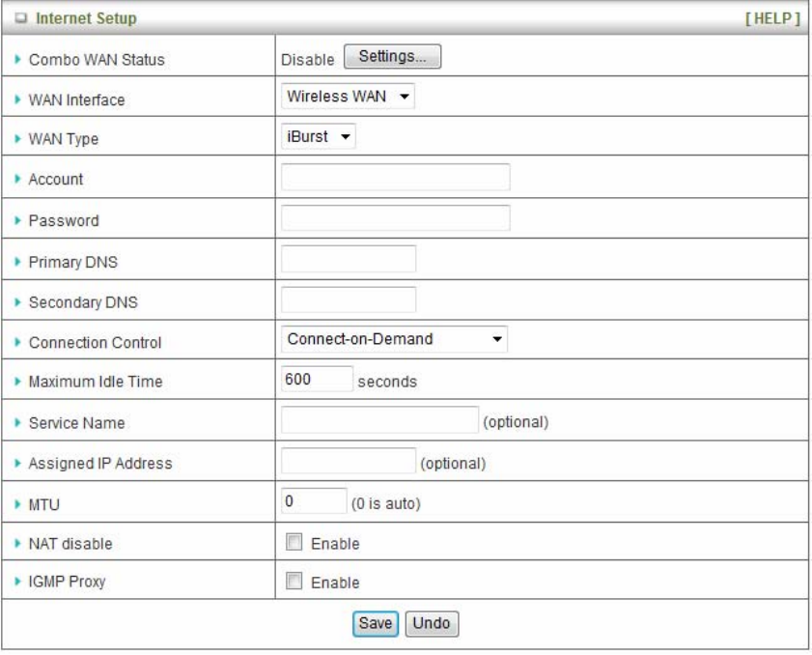Click the Maximum Idle Time label
812x655 pixels.
(x=96, y=382)
